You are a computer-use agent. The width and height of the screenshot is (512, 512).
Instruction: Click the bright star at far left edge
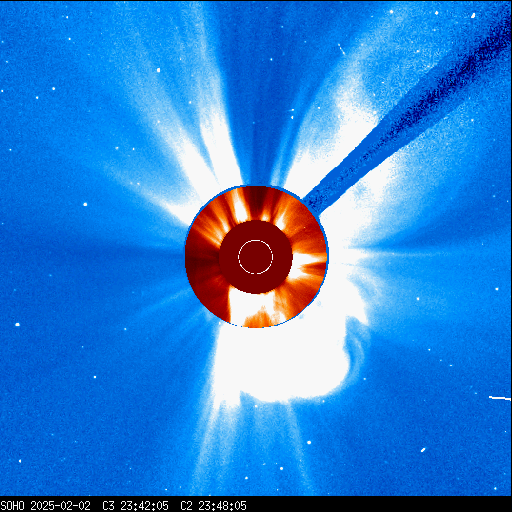[17, 324]
